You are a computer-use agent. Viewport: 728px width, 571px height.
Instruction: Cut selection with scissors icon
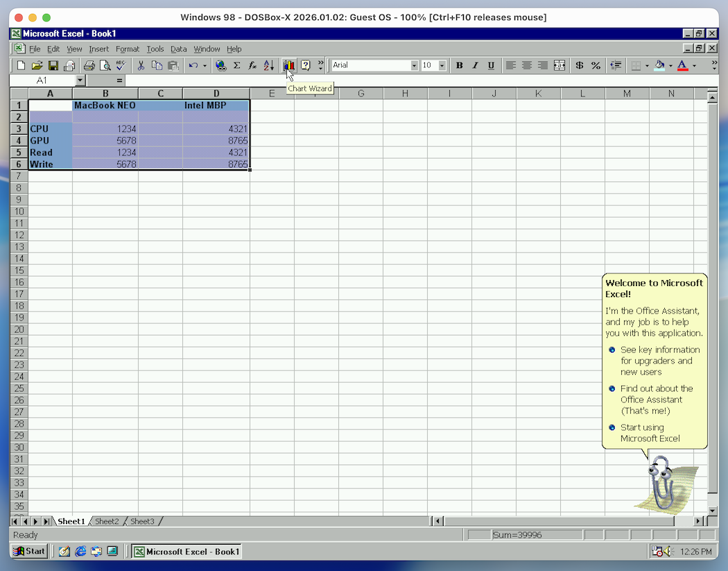141,65
